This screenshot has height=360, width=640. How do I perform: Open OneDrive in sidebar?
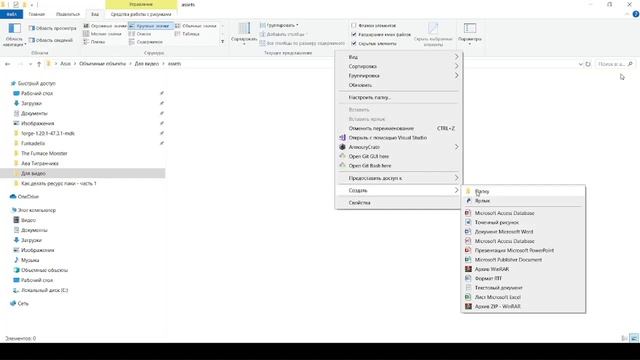point(28,197)
